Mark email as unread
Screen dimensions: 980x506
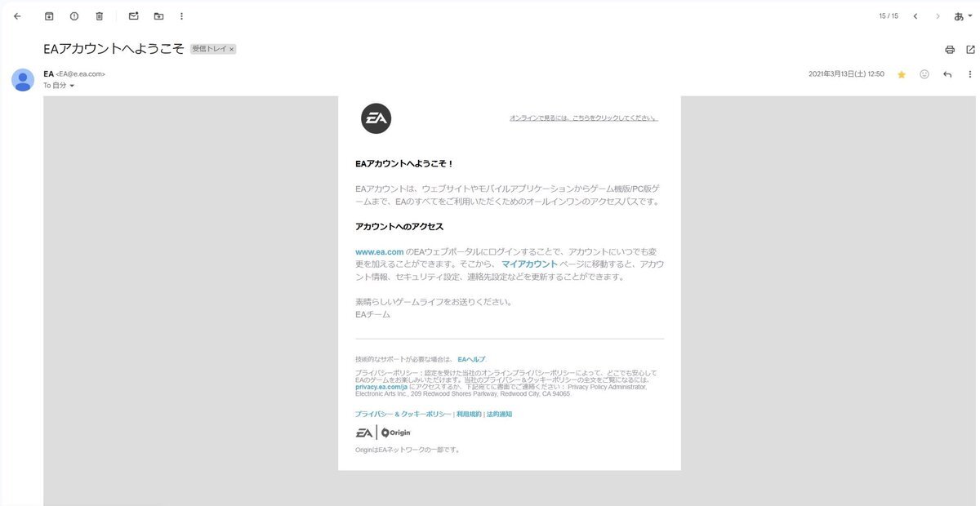tap(133, 16)
